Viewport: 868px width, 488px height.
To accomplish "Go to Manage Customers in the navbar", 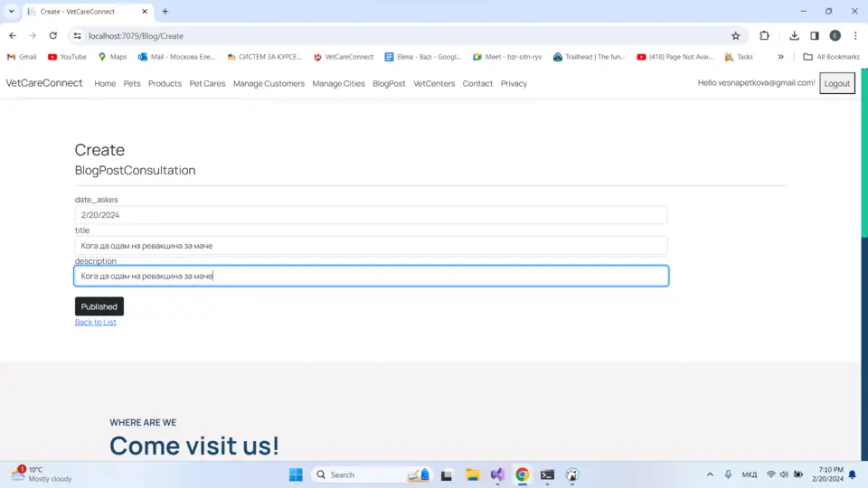I will pos(269,84).
